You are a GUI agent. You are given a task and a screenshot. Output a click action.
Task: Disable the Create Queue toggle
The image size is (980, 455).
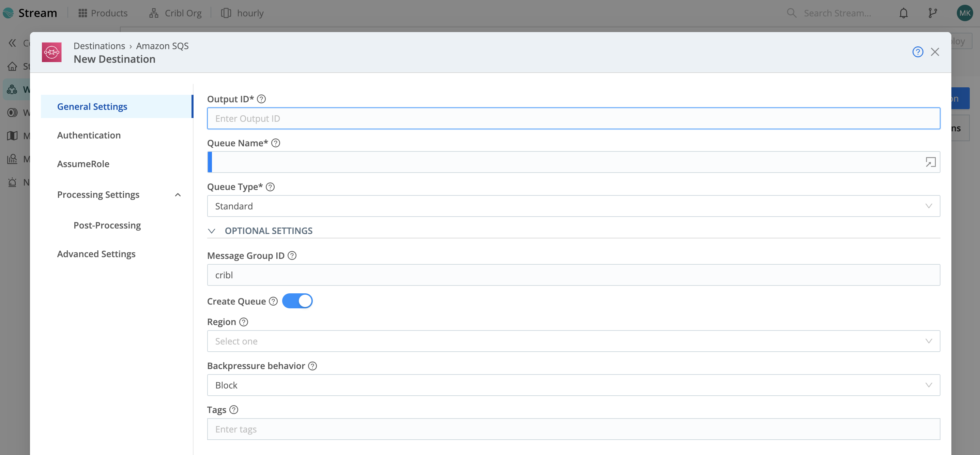297,300
